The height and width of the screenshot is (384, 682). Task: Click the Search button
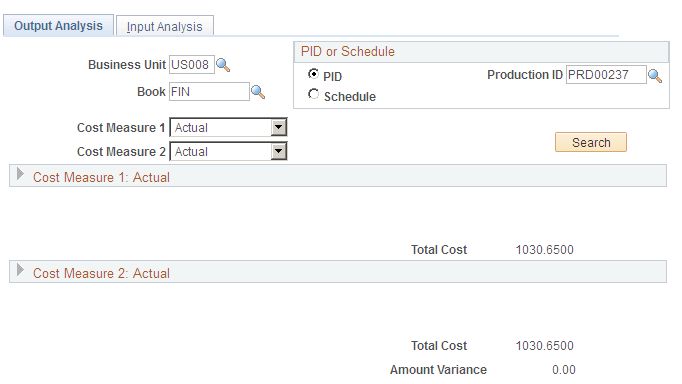point(591,142)
